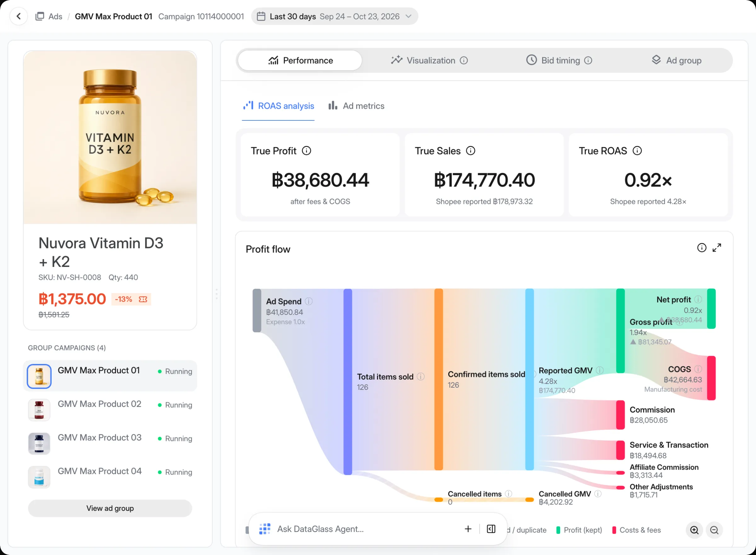Select GMV Max Product 02 campaign
The width and height of the screenshot is (756, 555).
point(110,409)
